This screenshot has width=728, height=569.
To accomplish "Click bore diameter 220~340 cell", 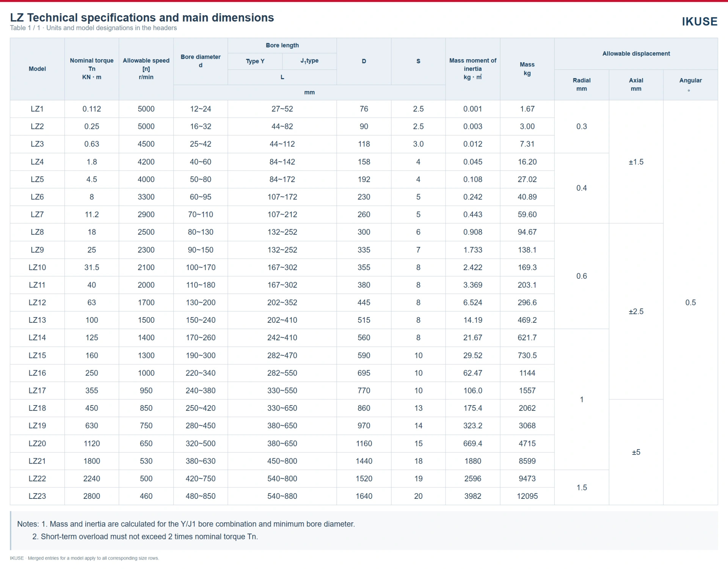I will click(201, 373).
